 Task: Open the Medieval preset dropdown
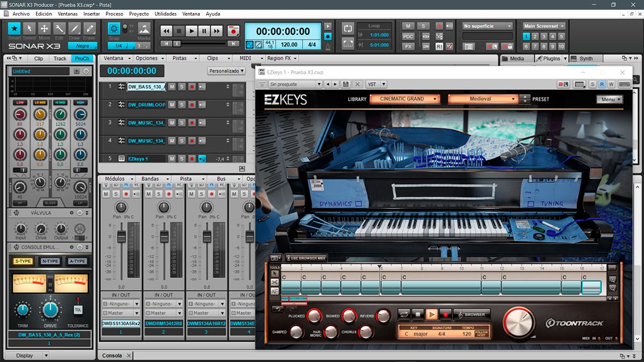point(483,99)
